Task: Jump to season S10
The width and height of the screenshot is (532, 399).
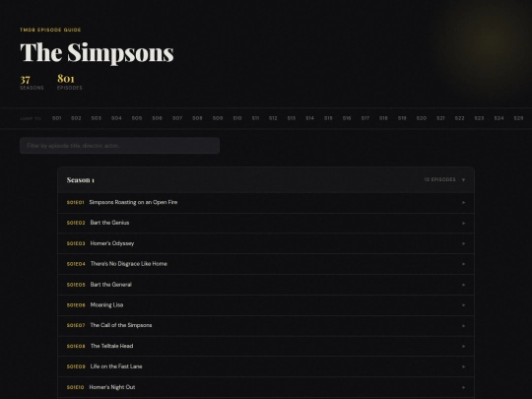Action: [237, 118]
